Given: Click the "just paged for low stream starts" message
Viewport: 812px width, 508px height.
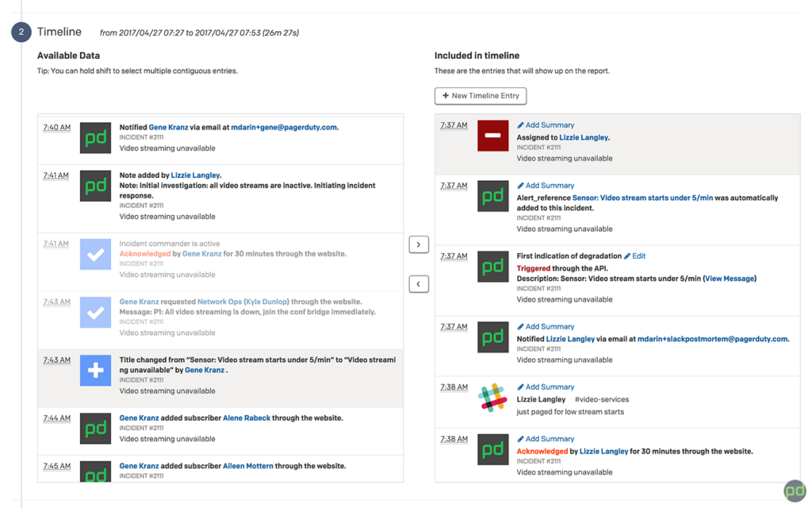Looking at the screenshot, I should tap(570, 412).
